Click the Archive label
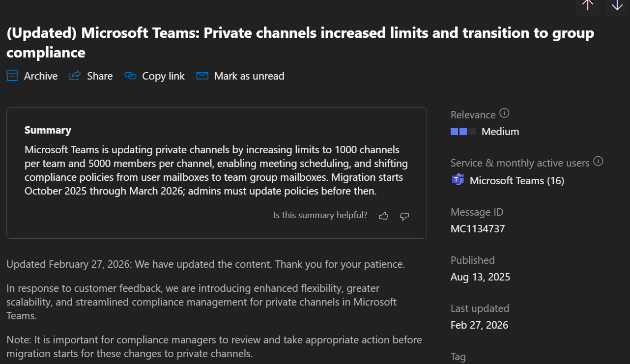Screen dimensions: 630x364 click(41, 76)
